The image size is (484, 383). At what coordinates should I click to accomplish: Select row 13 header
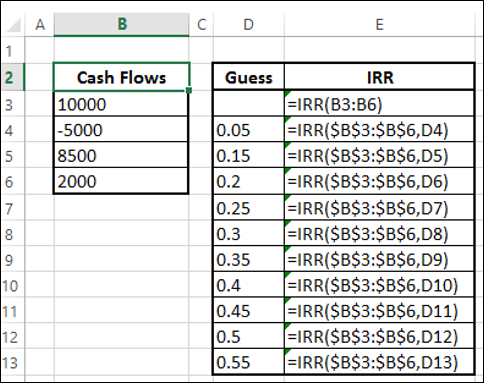[x=13, y=363]
